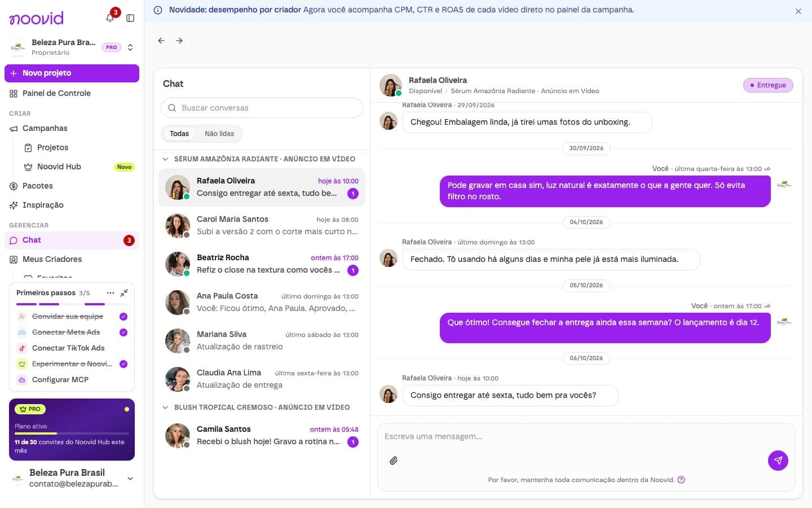
Task: Open the Entregue status dropdown
Action: pos(768,85)
